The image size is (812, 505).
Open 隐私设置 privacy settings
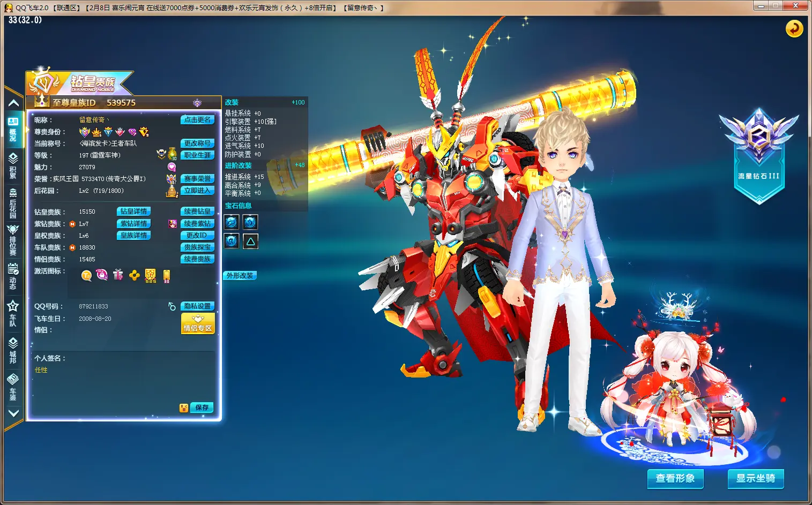click(197, 306)
